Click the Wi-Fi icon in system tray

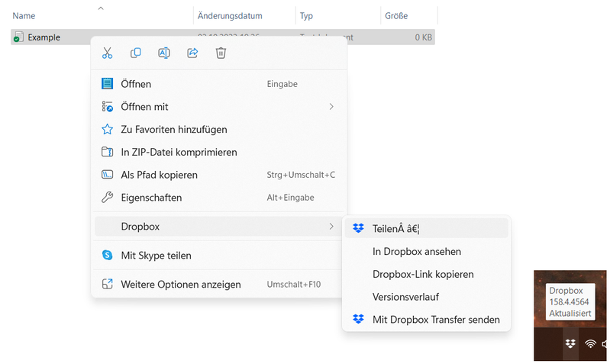pos(590,344)
